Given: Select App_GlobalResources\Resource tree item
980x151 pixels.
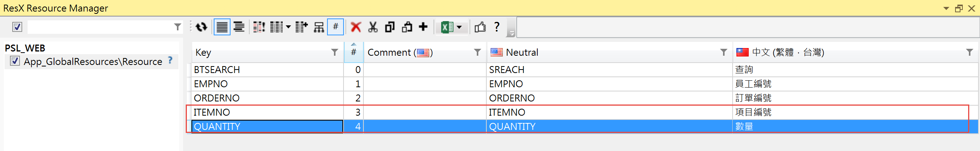Looking at the screenshot, I should coord(93,62).
